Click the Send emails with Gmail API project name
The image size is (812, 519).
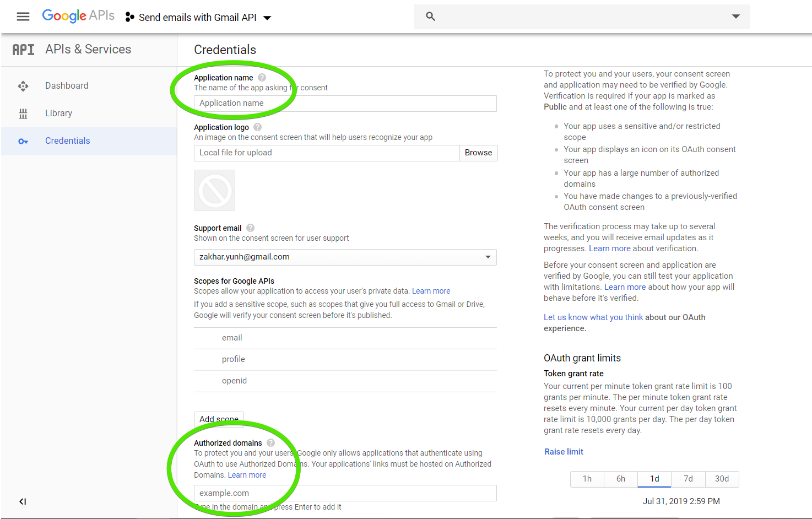click(198, 18)
